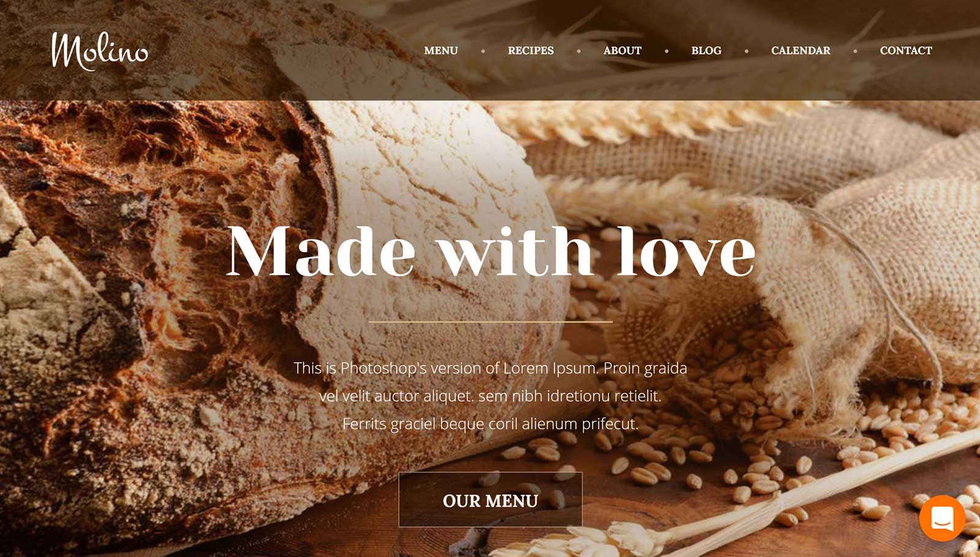This screenshot has height=557, width=980.
Task: Open the BLOG nav link
Action: pos(706,51)
